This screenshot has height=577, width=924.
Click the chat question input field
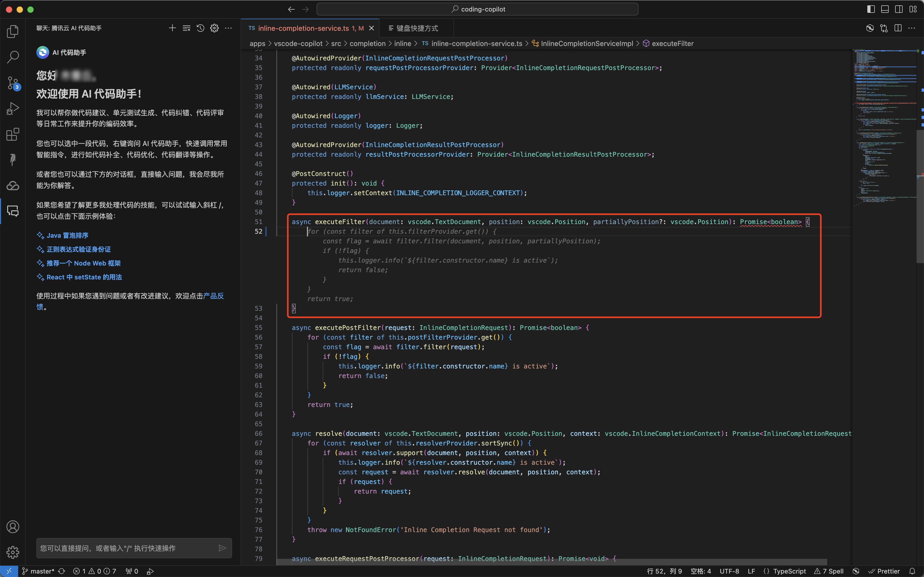[x=126, y=548]
